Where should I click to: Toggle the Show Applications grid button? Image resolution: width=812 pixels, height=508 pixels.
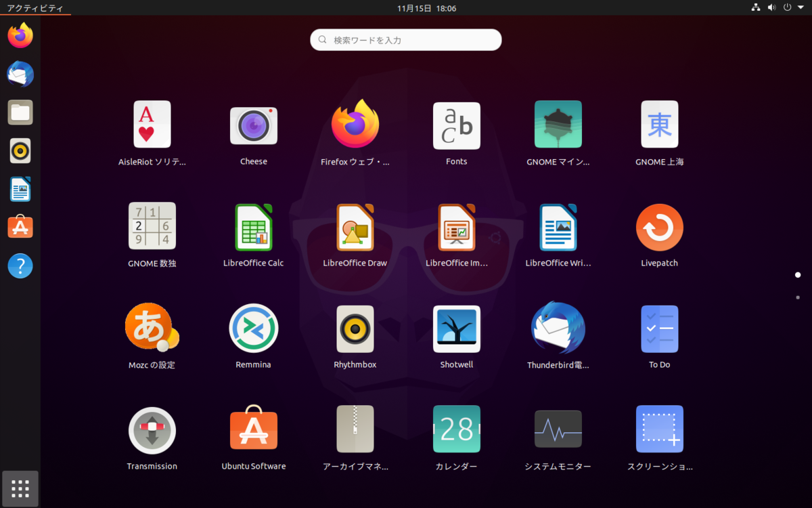[20, 488]
